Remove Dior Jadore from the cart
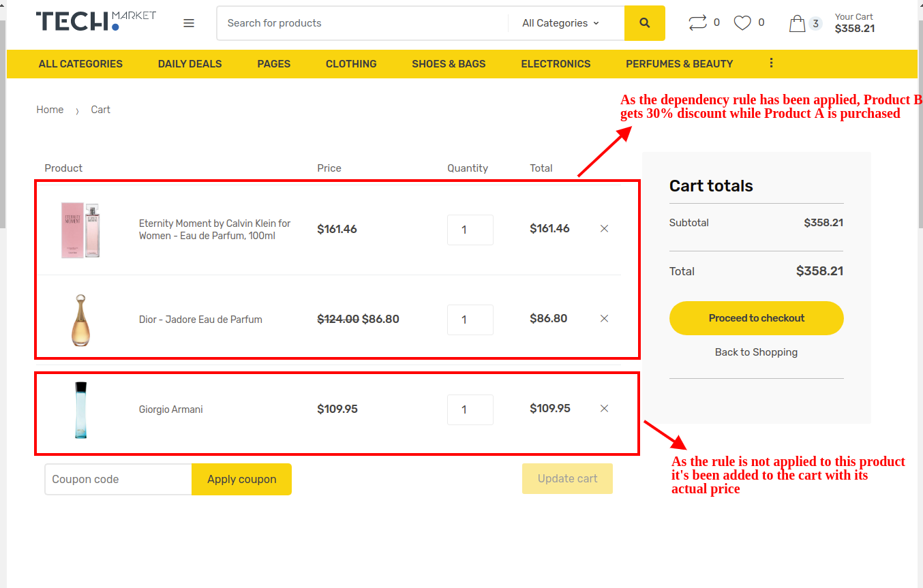The width and height of the screenshot is (923, 588). tap(604, 319)
